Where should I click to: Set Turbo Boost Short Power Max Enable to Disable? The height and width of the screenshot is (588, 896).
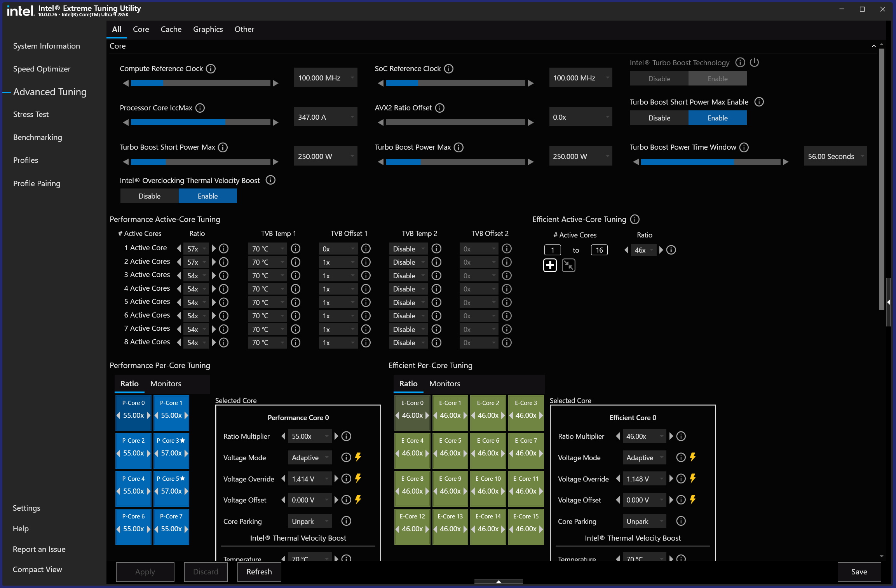tap(659, 118)
